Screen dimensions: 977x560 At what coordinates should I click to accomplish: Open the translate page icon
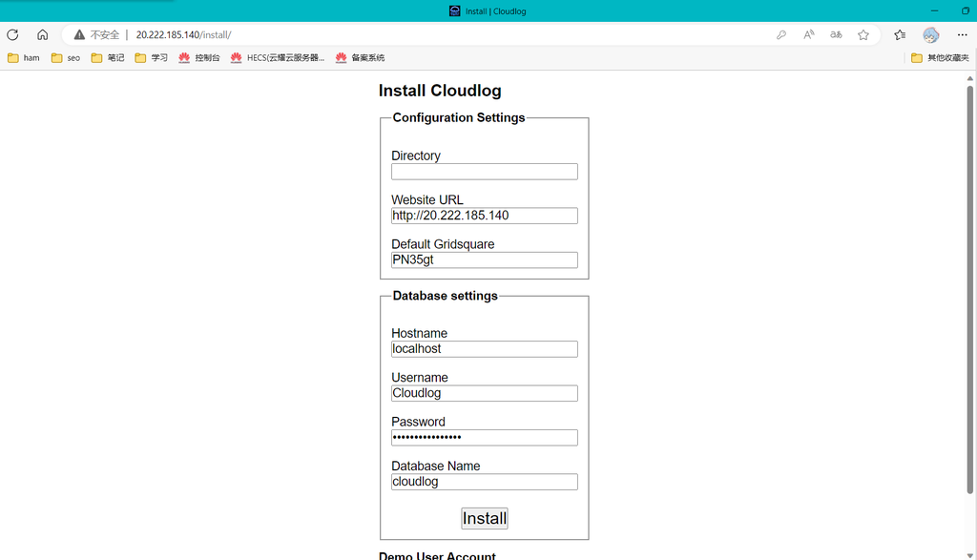pos(836,35)
